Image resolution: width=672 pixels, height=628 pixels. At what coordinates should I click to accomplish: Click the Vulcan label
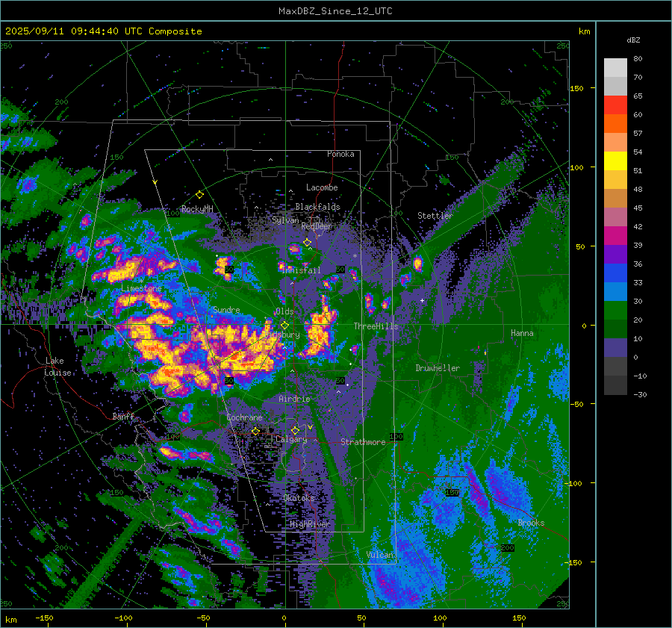pyautogui.click(x=380, y=555)
